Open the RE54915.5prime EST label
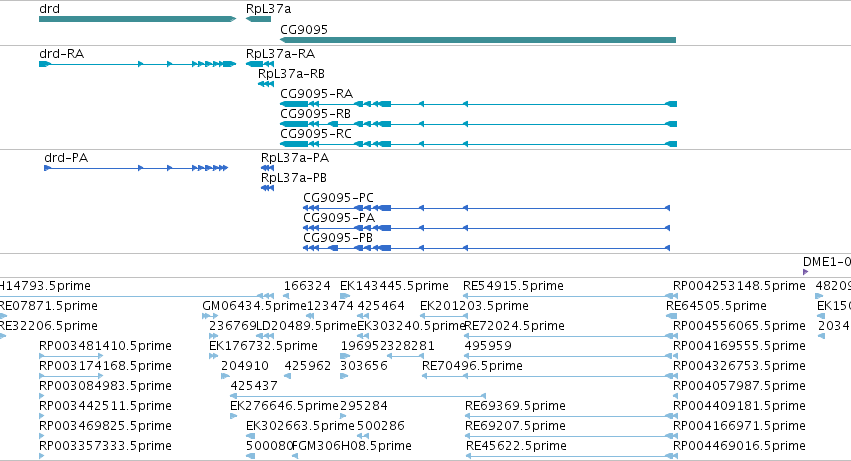 point(513,286)
